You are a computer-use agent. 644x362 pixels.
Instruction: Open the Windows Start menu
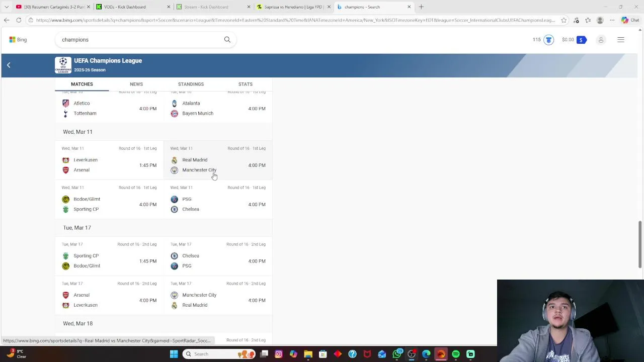coord(174,354)
